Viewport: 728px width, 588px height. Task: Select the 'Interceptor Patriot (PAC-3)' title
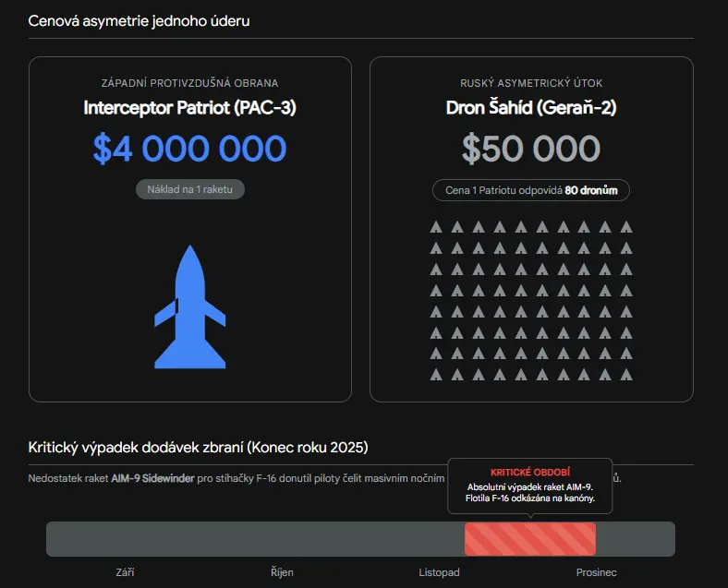tap(190, 108)
